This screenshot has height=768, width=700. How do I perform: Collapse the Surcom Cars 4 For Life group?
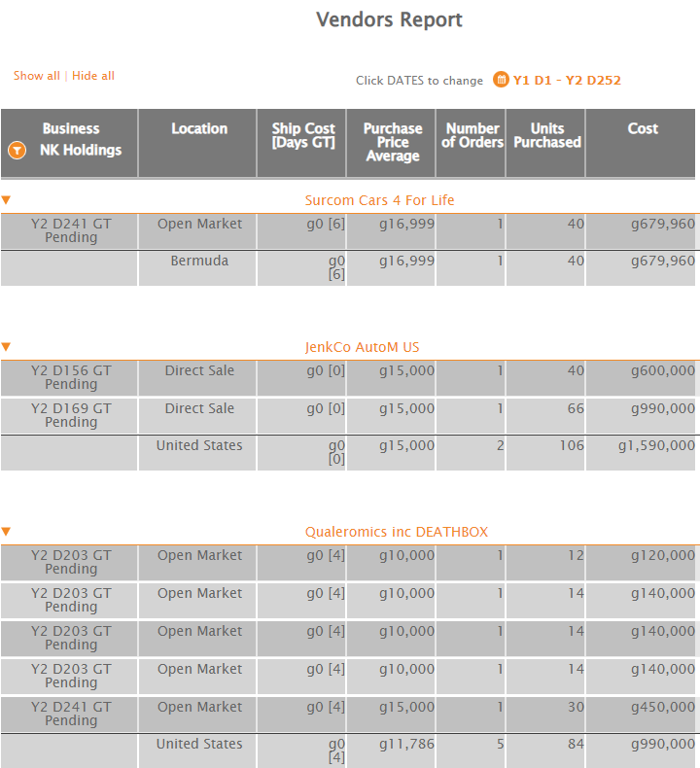[6, 200]
